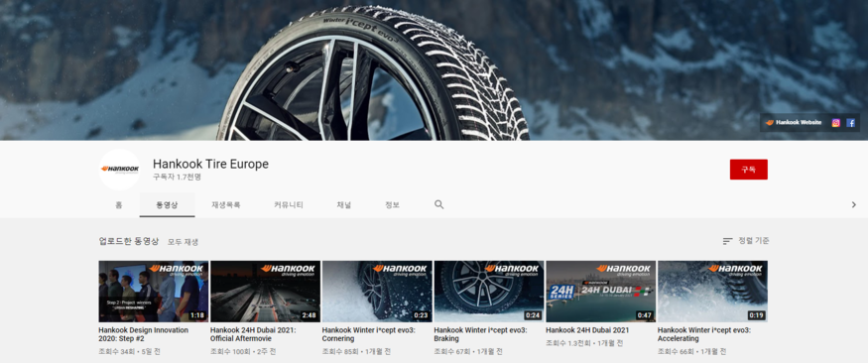868x363 pixels.
Task: Switch to the 채널 tab
Action: [344, 204]
